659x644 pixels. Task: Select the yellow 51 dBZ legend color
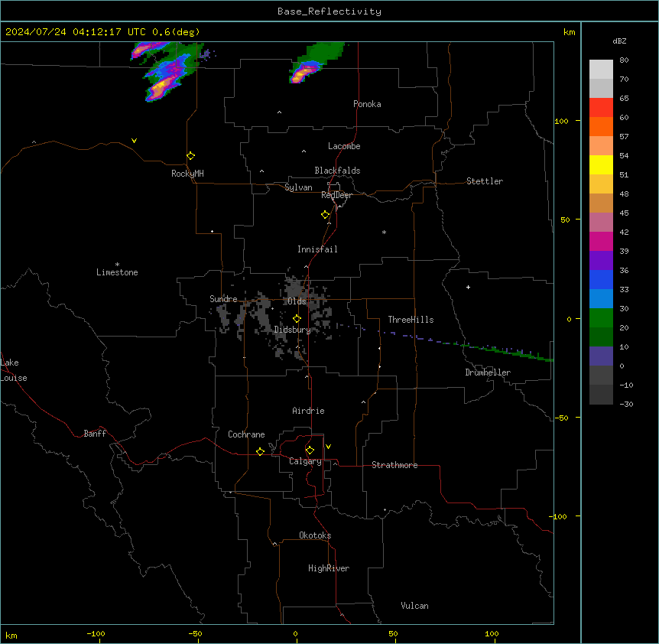(x=601, y=164)
